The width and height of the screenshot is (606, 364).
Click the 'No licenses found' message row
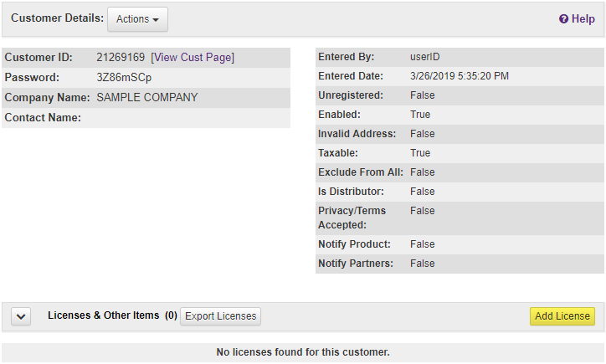[303, 352]
